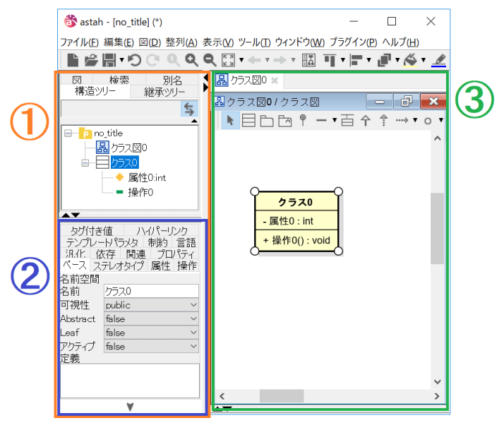The width and height of the screenshot is (504, 423).
Task: Click the Open project folder icon
Action: [x=91, y=61]
